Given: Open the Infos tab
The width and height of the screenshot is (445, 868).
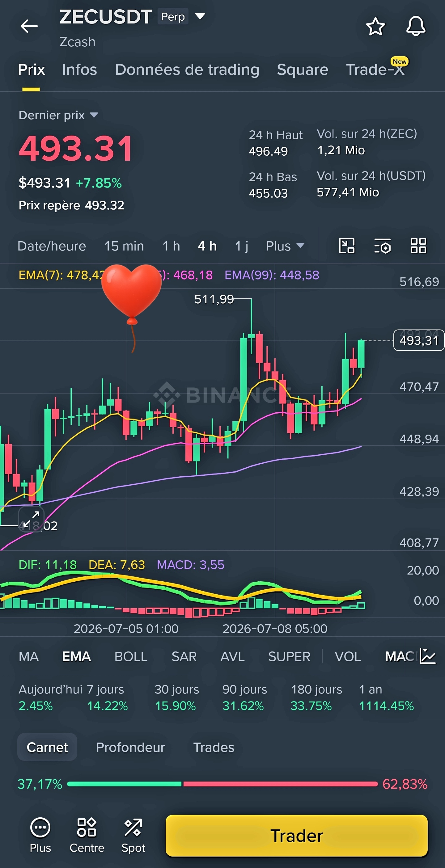Looking at the screenshot, I should tap(79, 70).
